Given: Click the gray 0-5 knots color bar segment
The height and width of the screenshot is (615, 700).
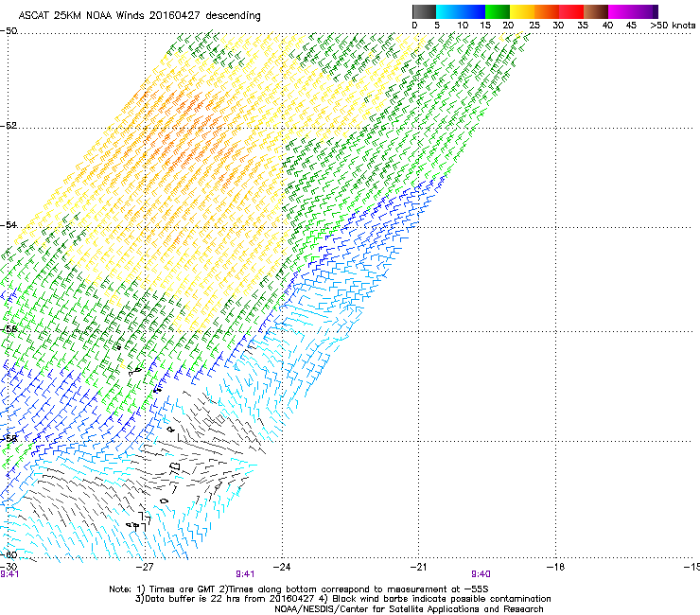Looking at the screenshot, I should point(424,11).
